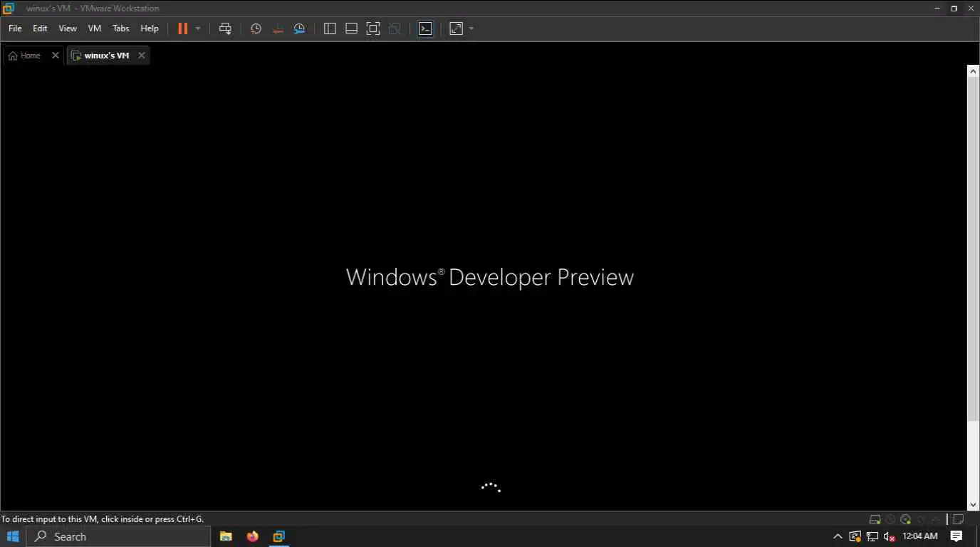980x547 pixels.
Task: Open the message log icon in status bar
Action: pyautogui.click(x=959, y=519)
